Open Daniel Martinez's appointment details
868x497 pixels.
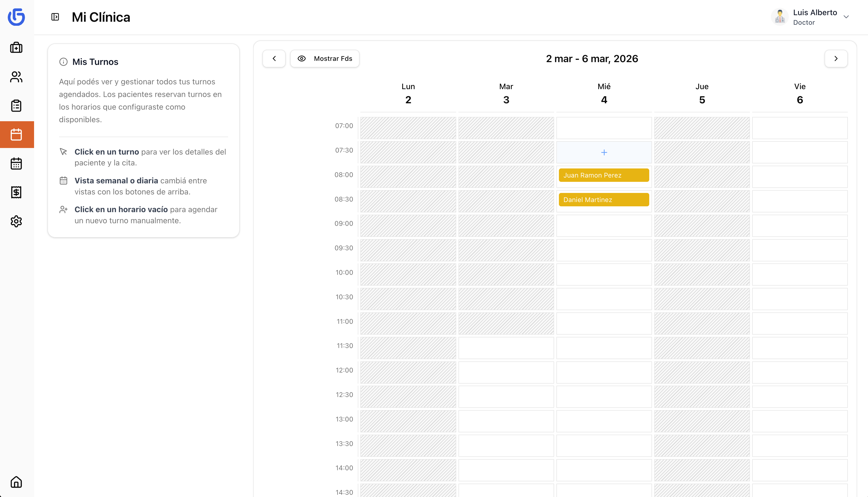[x=604, y=199]
